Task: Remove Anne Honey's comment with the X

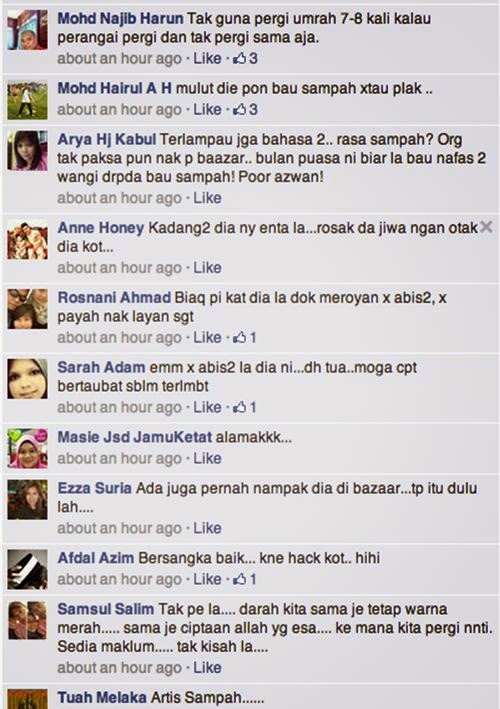Action: (x=486, y=227)
